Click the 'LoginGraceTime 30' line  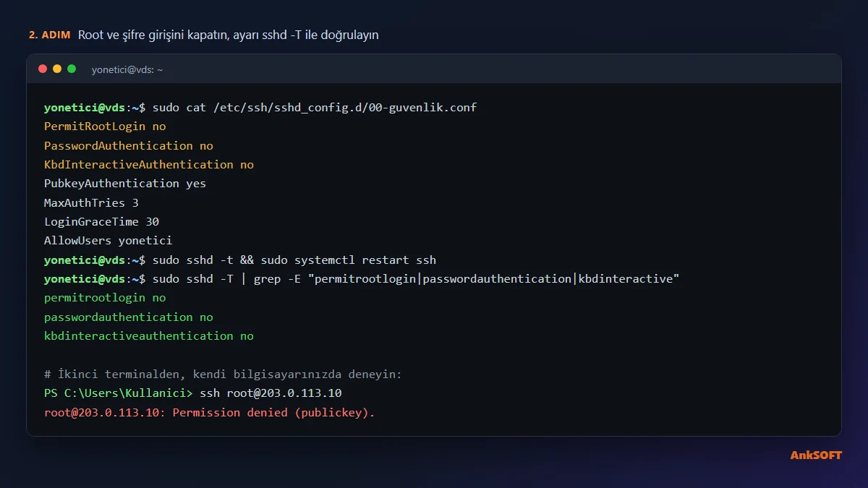click(101, 222)
